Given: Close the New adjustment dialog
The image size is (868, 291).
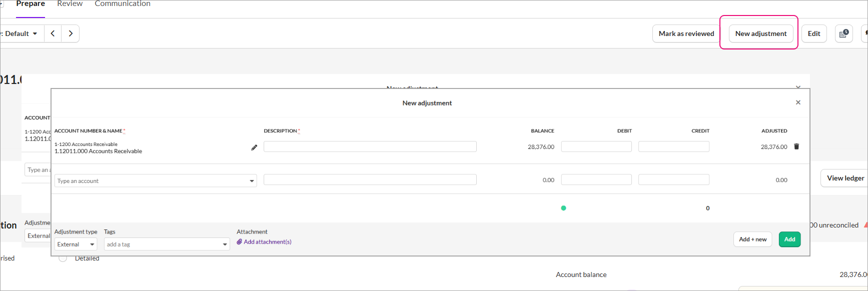Looking at the screenshot, I should [798, 102].
